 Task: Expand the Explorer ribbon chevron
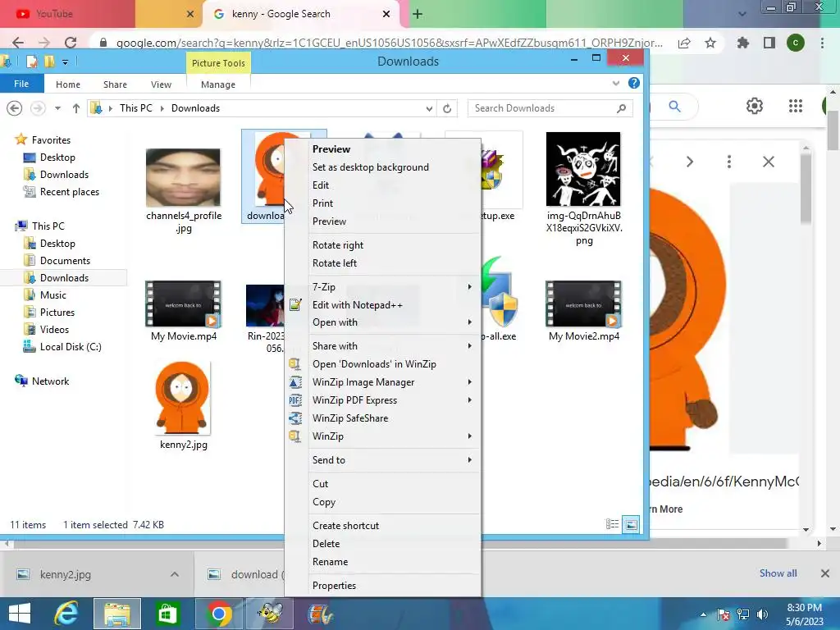(x=616, y=83)
